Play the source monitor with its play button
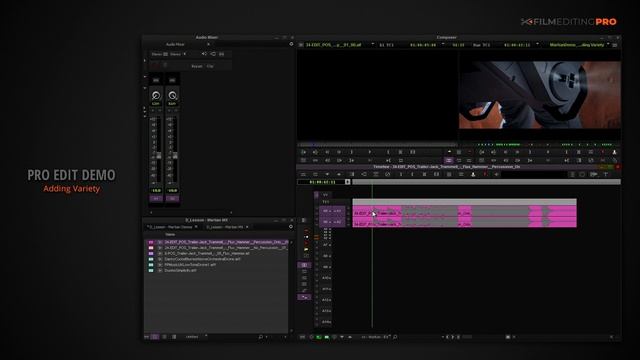Viewport: 640px width, 360px height. pyautogui.click(x=370, y=152)
